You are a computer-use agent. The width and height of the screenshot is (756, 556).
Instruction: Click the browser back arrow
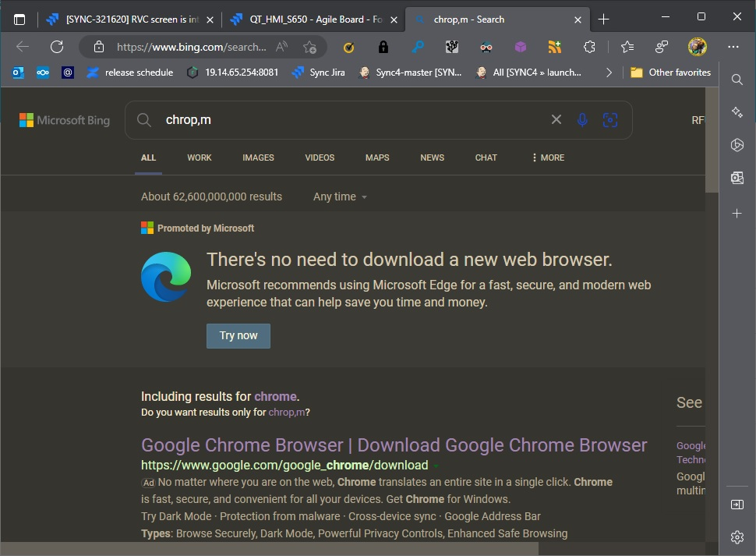[x=23, y=47]
